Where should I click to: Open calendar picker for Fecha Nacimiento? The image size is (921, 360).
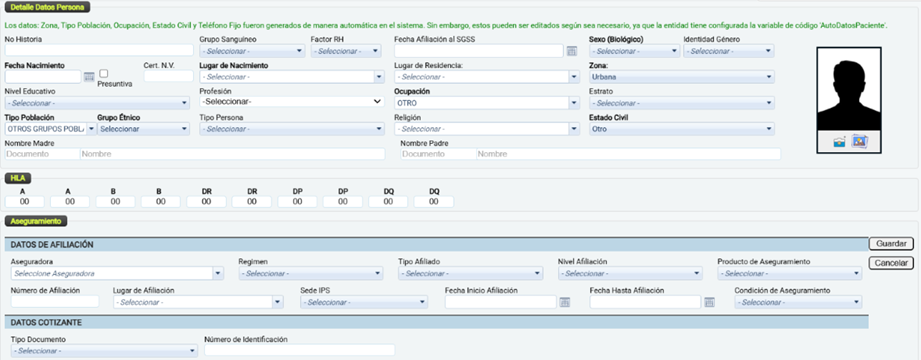(89, 76)
